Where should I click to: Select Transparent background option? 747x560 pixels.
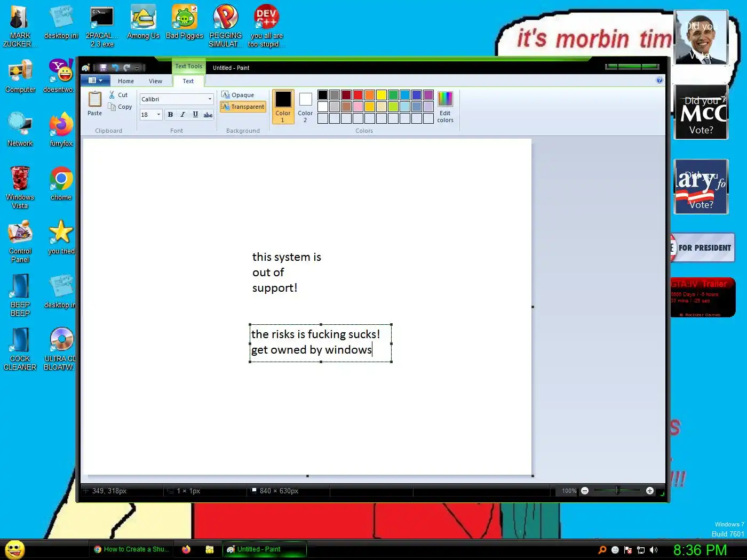pyautogui.click(x=243, y=107)
